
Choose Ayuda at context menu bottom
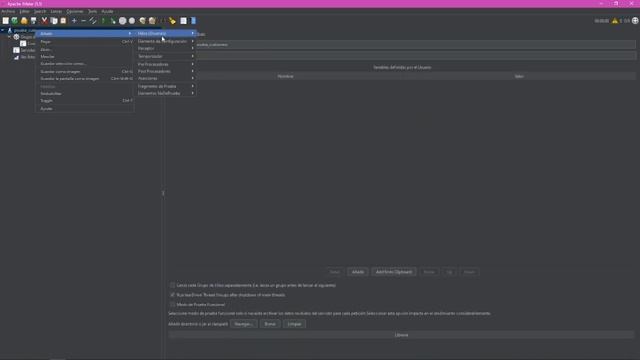pyautogui.click(x=85, y=109)
